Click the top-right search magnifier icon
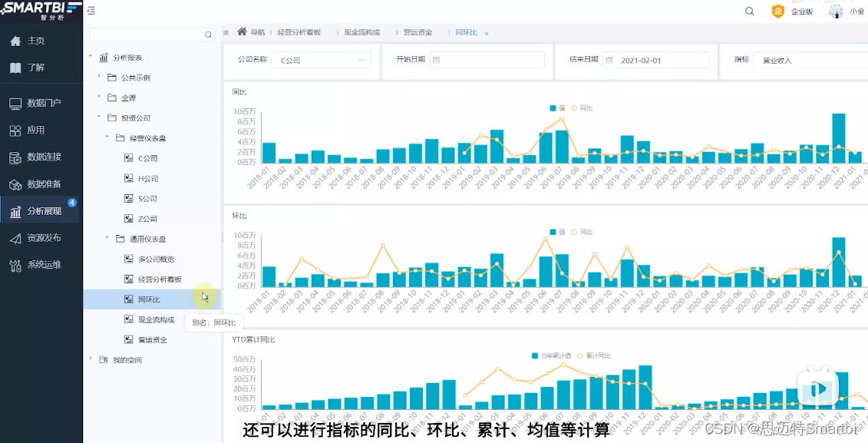This screenshot has height=443, width=868. click(x=750, y=11)
